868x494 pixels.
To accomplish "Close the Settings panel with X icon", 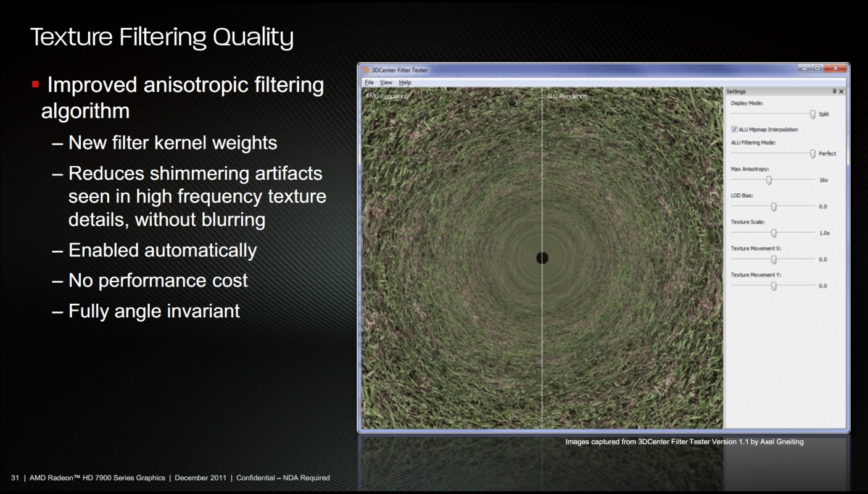I will coord(841,91).
